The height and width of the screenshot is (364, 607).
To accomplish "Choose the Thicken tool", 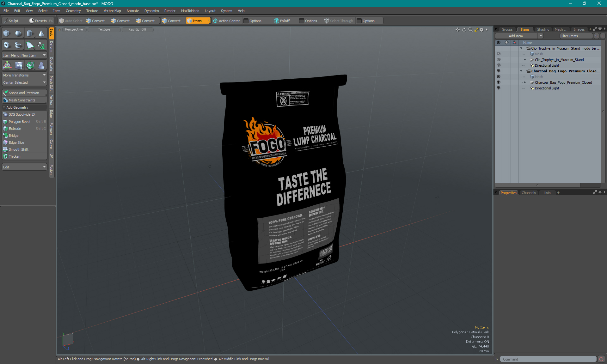I will 24,156.
